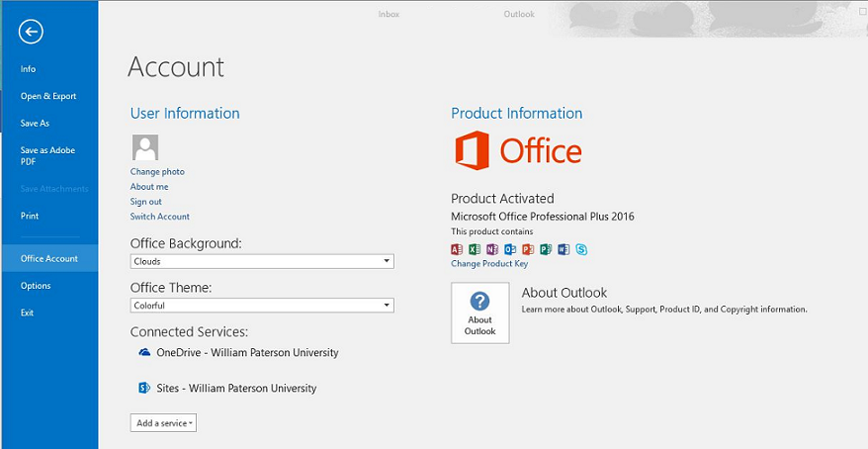Click the PowerPoint icon in product list
This screenshot has height=449, width=868.
[x=528, y=249]
